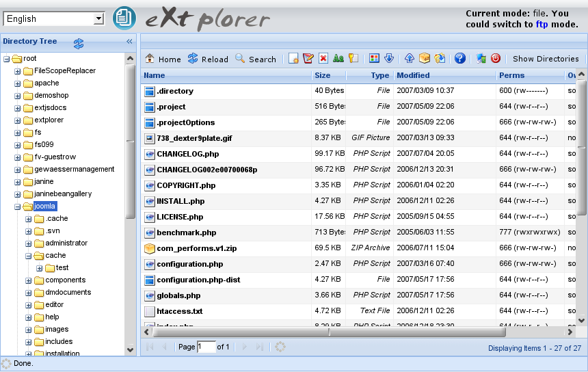Switch to ftp mode link

point(542,25)
